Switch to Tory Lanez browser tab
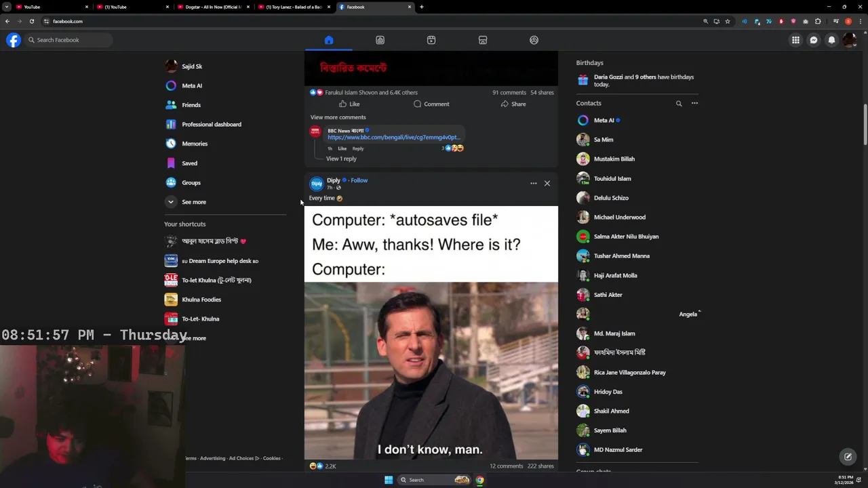Image resolution: width=868 pixels, height=488 pixels. tap(295, 7)
